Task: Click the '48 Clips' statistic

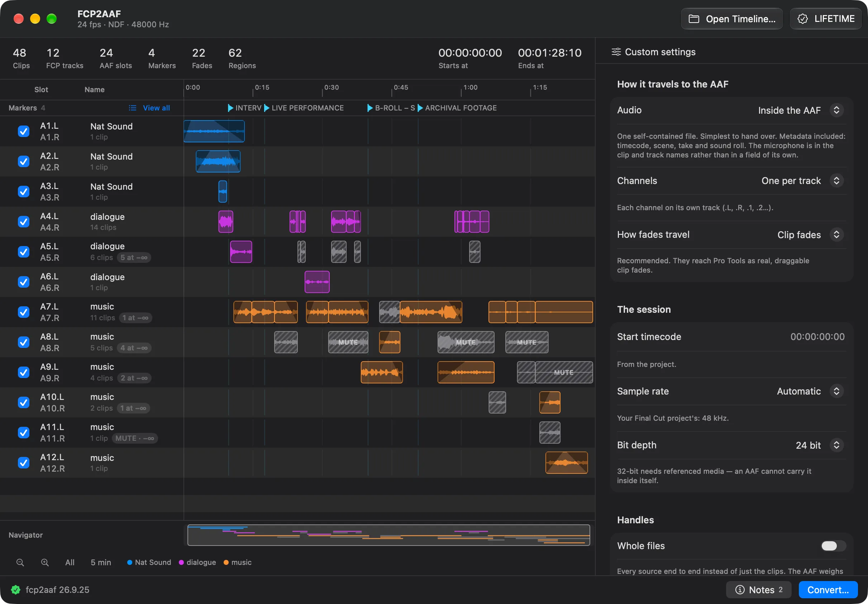Action: (21, 58)
